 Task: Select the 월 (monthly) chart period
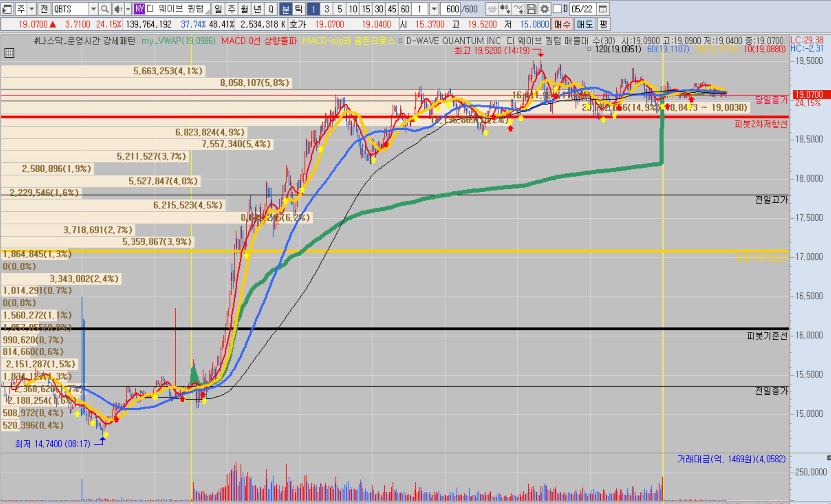click(244, 9)
